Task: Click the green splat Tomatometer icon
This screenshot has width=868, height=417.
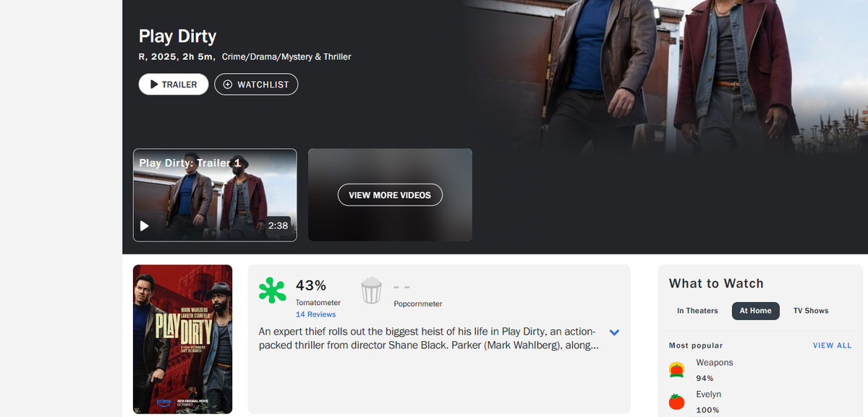Action: 272,291
